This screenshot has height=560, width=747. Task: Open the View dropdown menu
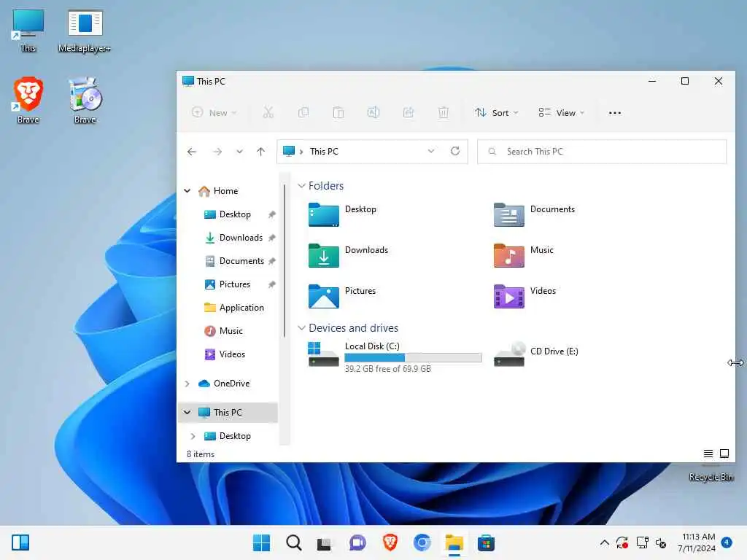point(561,113)
